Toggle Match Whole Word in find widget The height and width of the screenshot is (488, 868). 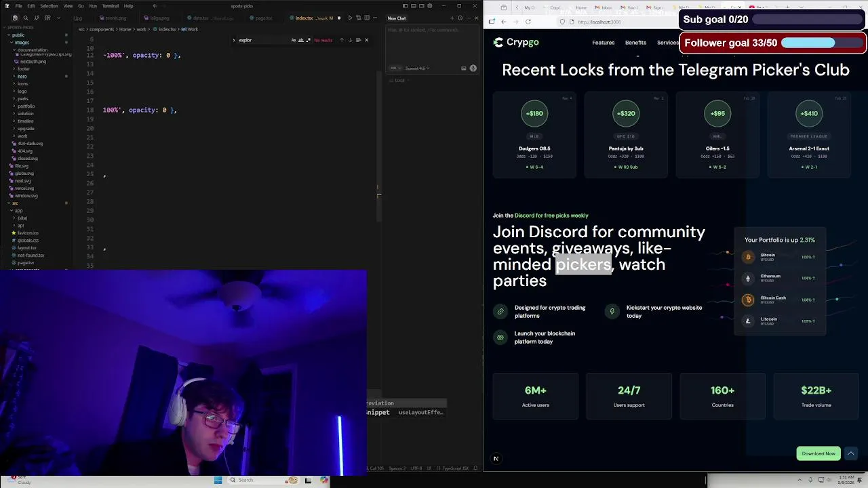click(301, 40)
